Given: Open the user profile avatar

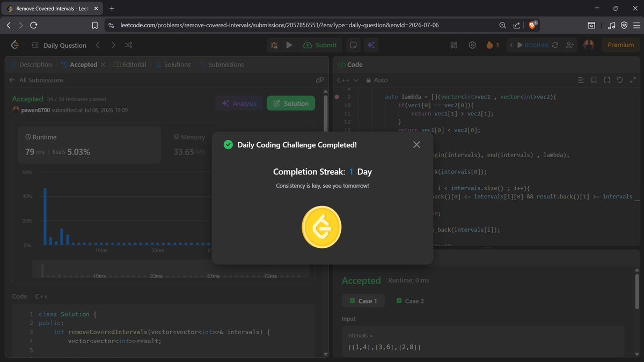Looking at the screenshot, I should click(x=589, y=45).
